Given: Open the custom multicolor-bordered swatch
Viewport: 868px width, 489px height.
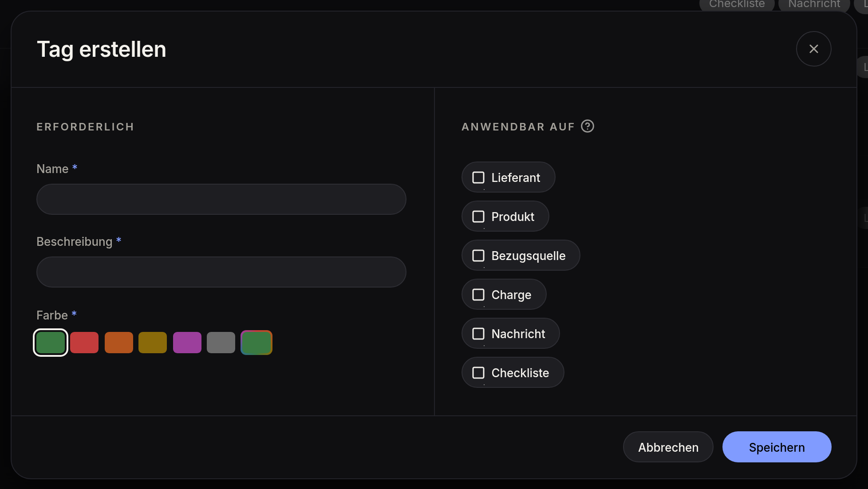Looking at the screenshot, I should pyautogui.click(x=256, y=343).
